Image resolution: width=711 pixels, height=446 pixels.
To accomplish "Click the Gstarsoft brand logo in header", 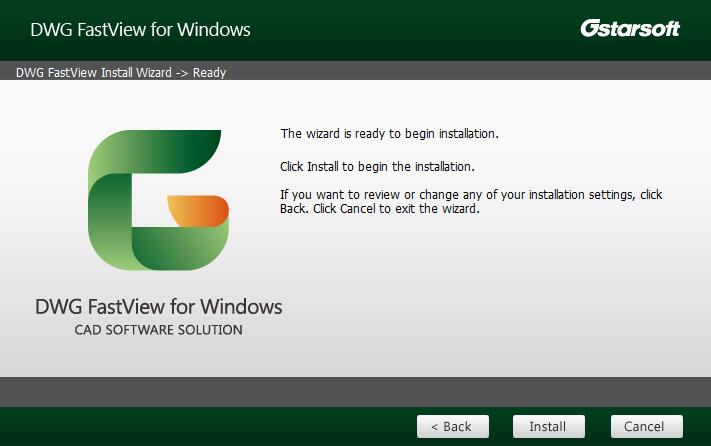I will (629, 29).
